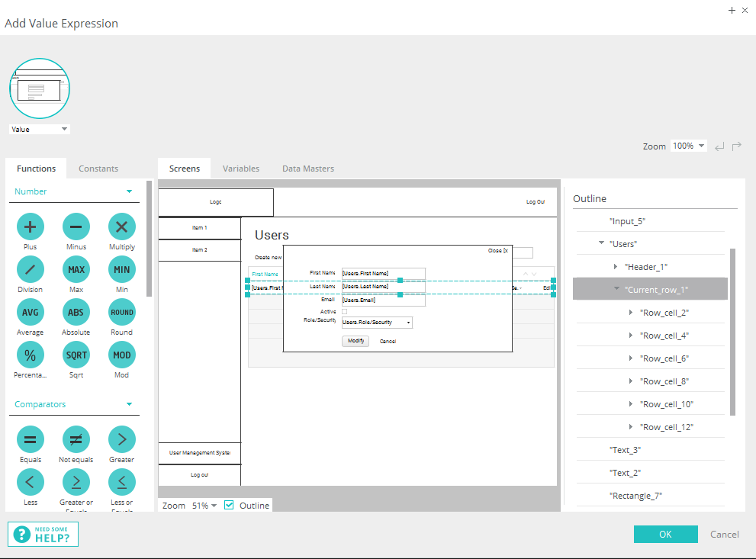Click the Outline panel vertical scrollbar
Screen dimensions: 756x559
[733, 332]
